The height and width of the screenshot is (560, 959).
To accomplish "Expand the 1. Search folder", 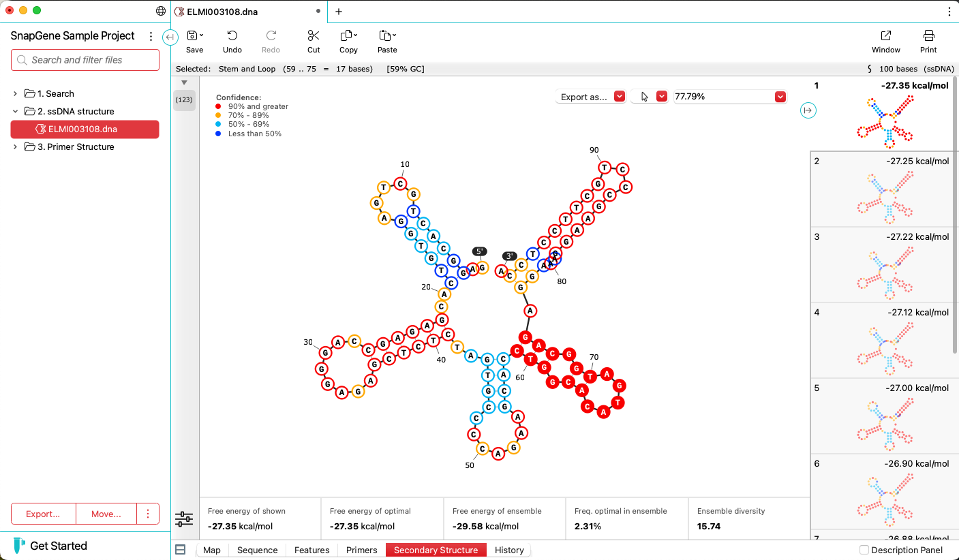I will click(x=16, y=93).
